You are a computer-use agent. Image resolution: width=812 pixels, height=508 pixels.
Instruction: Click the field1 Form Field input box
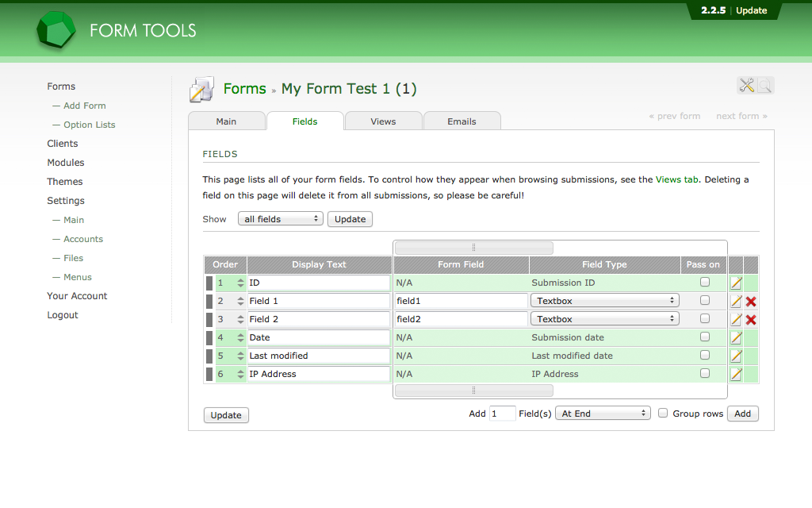point(461,301)
